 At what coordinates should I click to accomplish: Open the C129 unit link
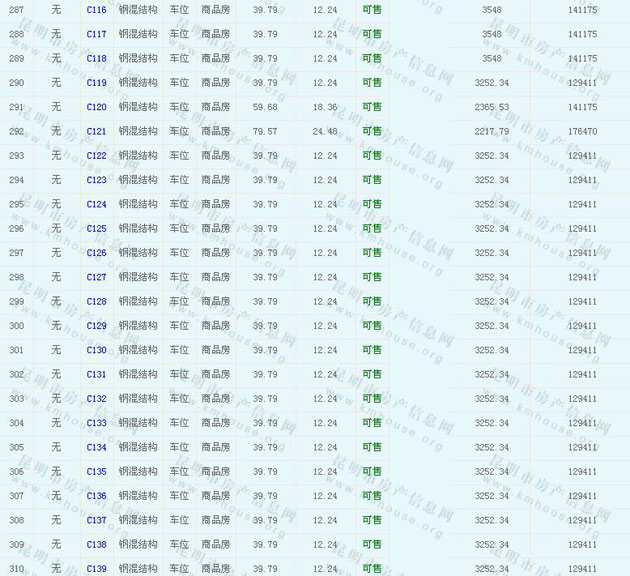point(96,326)
